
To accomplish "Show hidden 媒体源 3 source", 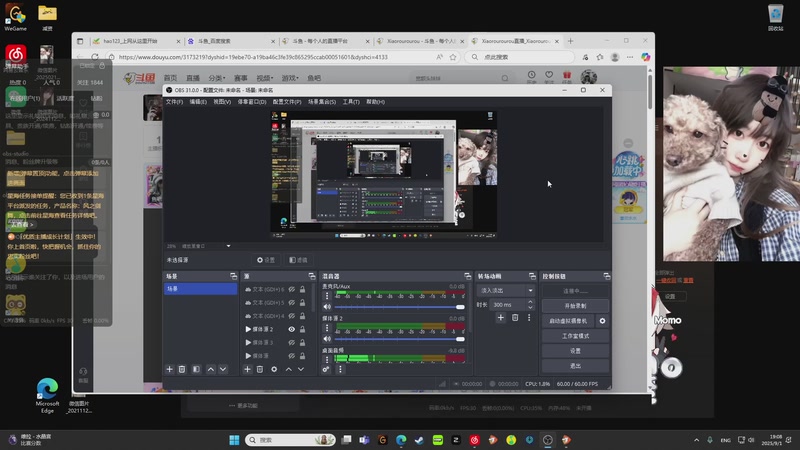I will [291, 342].
